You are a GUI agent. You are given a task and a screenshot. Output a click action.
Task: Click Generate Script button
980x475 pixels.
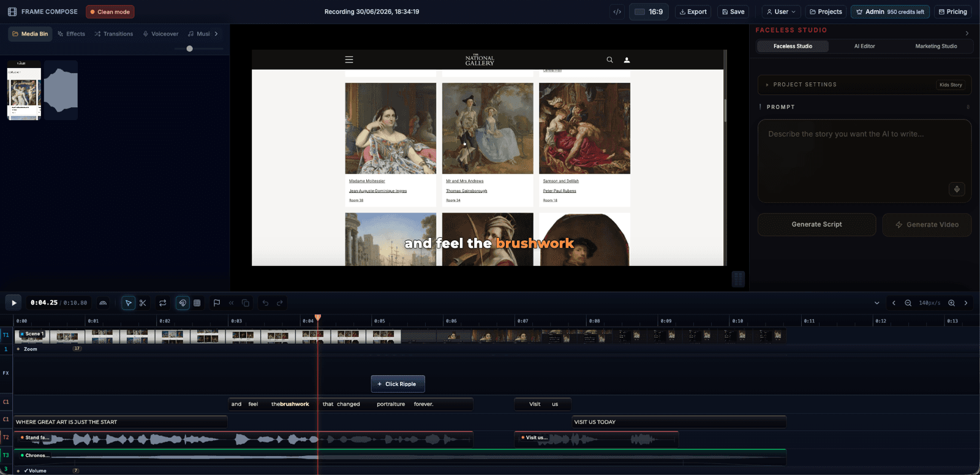816,224
